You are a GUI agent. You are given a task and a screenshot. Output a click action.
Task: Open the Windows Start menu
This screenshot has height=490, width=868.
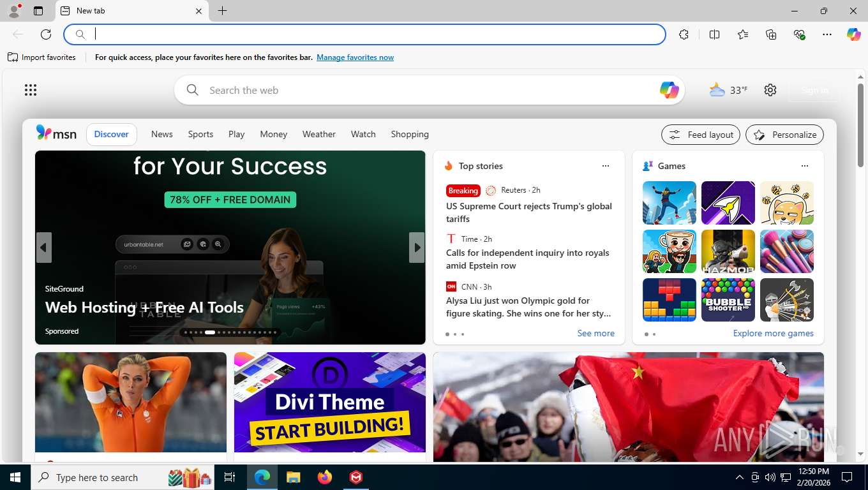tap(15, 477)
